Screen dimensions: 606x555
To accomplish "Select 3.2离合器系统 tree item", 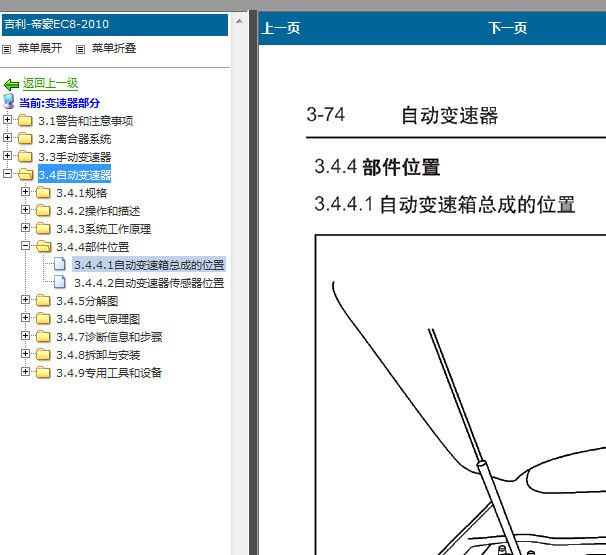I will pyautogui.click(x=75, y=139).
